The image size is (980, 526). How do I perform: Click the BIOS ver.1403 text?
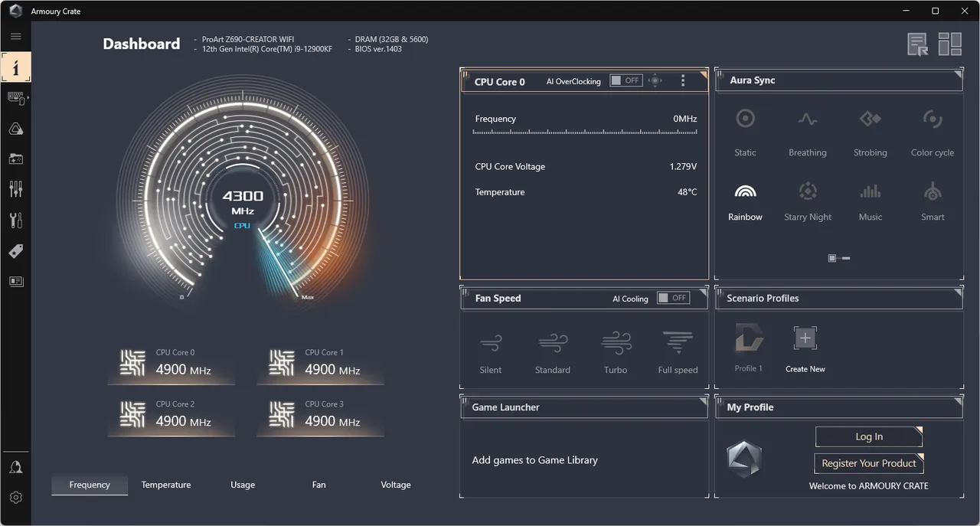[378, 49]
